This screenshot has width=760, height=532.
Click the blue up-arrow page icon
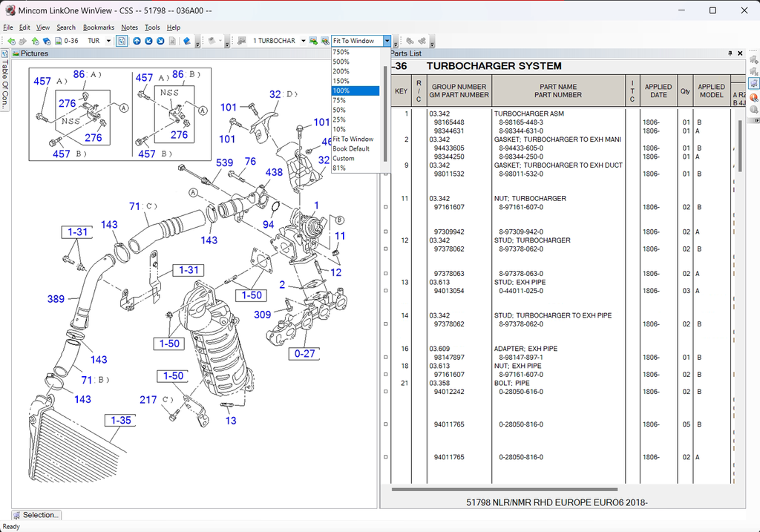click(137, 41)
